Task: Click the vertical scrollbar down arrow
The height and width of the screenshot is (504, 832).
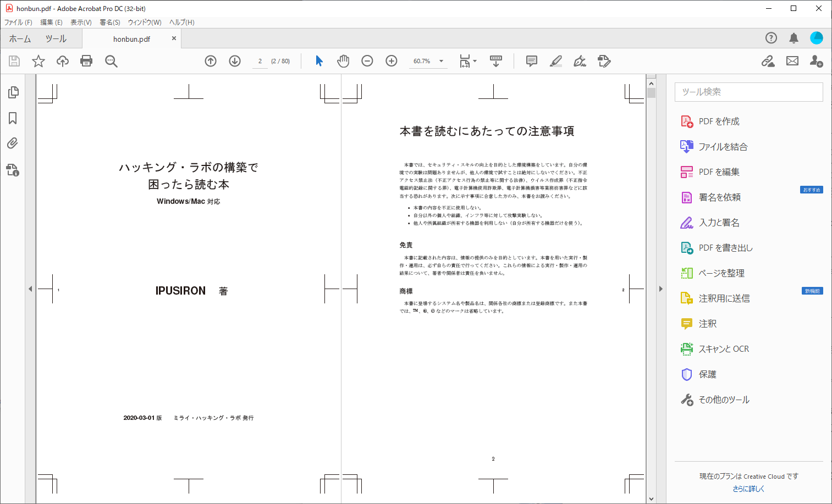Action: 651,499
